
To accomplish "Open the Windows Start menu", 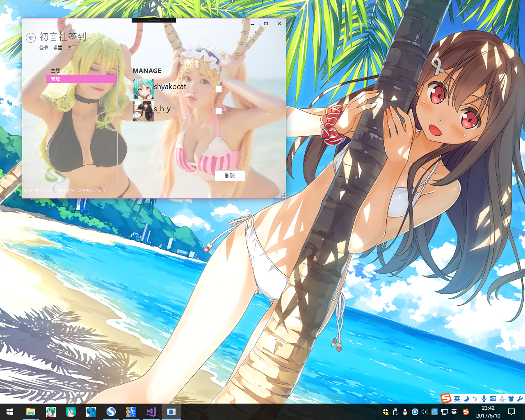I will click(10, 412).
